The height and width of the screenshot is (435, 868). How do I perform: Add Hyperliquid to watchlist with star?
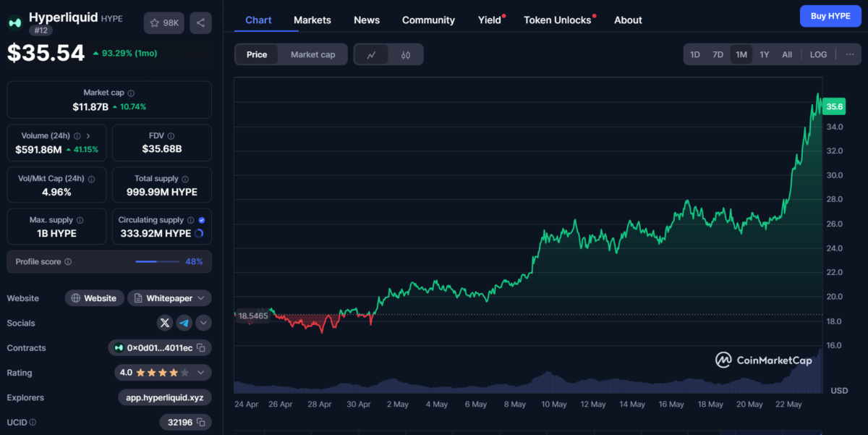pos(163,23)
